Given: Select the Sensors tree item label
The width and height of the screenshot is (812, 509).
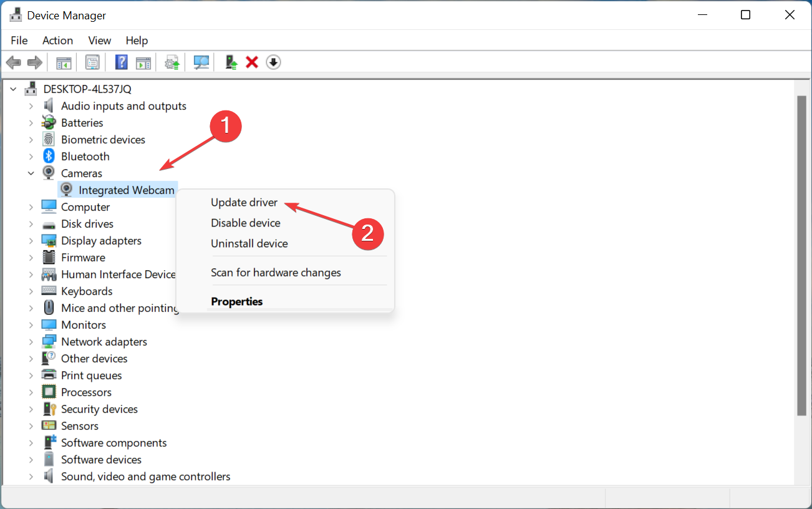Looking at the screenshot, I should [x=80, y=425].
